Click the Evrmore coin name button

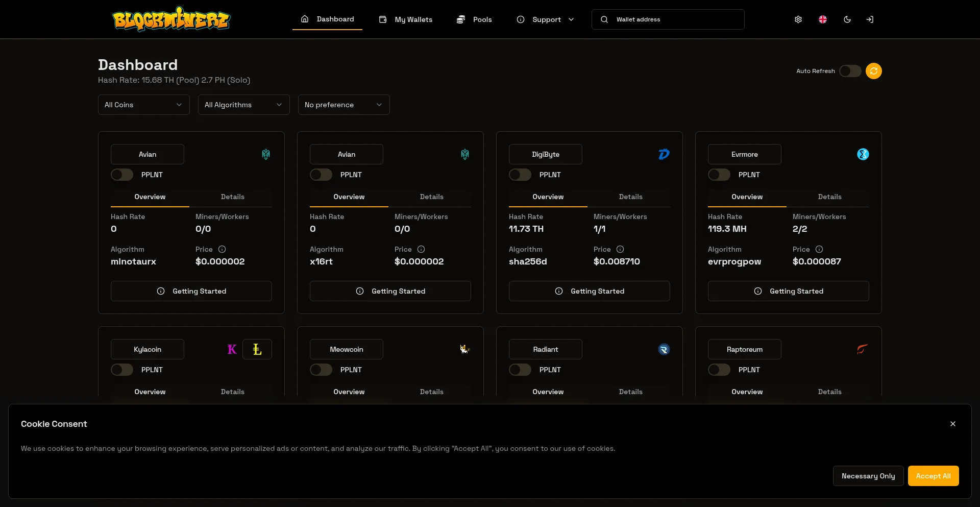pyautogui.click(x=745, y=154)
